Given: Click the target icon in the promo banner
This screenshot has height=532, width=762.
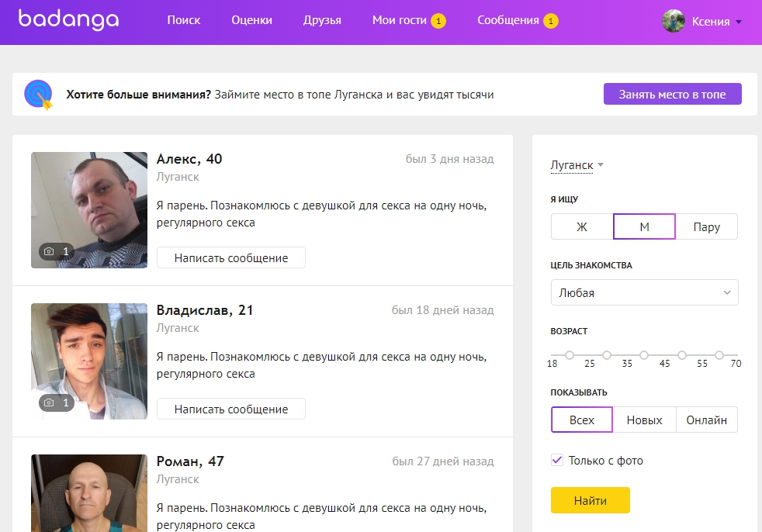Looking at the screenshot, I should pos(38,95).
